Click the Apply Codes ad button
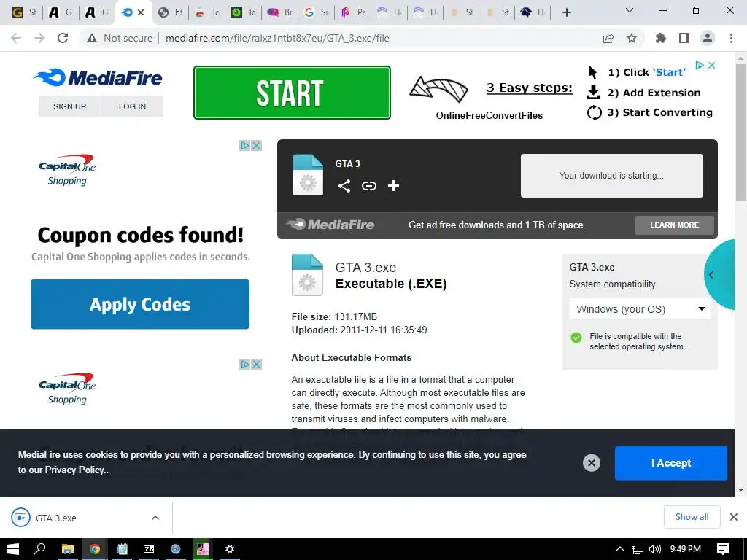Viewport: 747px width, 560px height. tap(140, 304)
